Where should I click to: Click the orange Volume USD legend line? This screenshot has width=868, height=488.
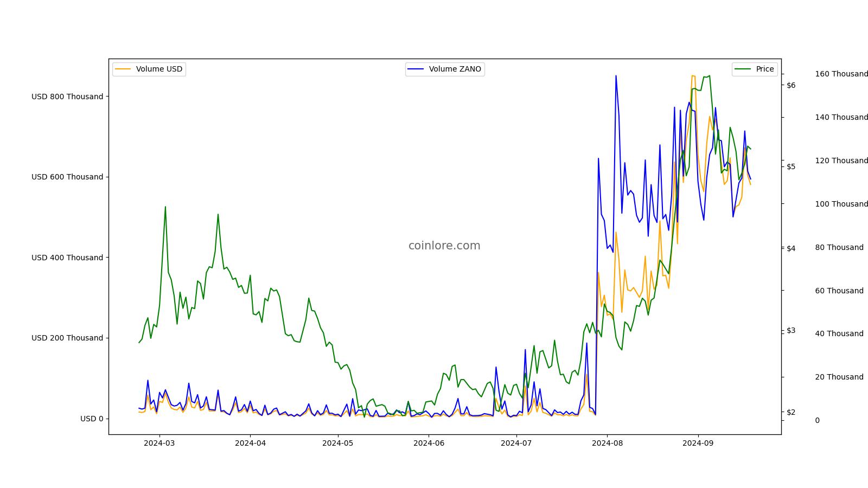click(123, 69)
